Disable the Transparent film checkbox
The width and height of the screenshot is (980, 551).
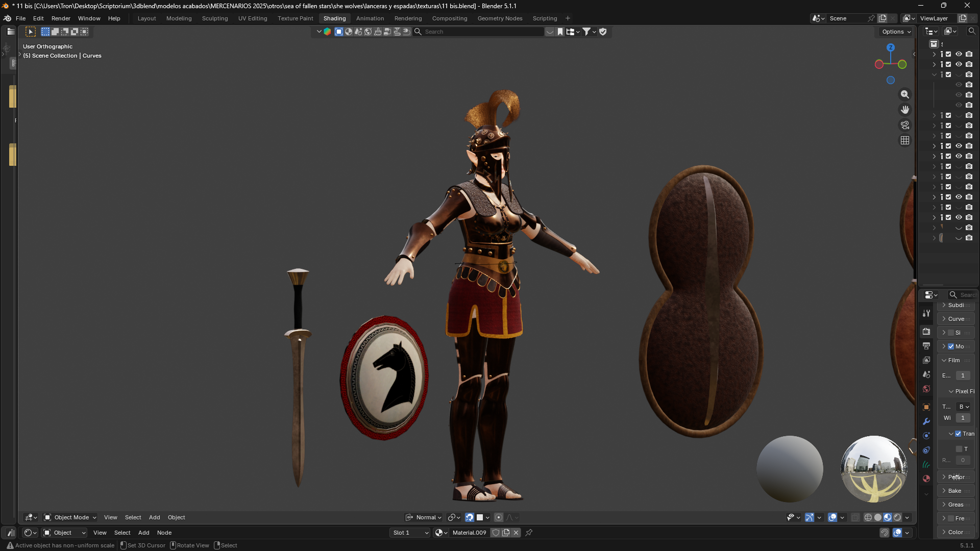coord(958,434)
